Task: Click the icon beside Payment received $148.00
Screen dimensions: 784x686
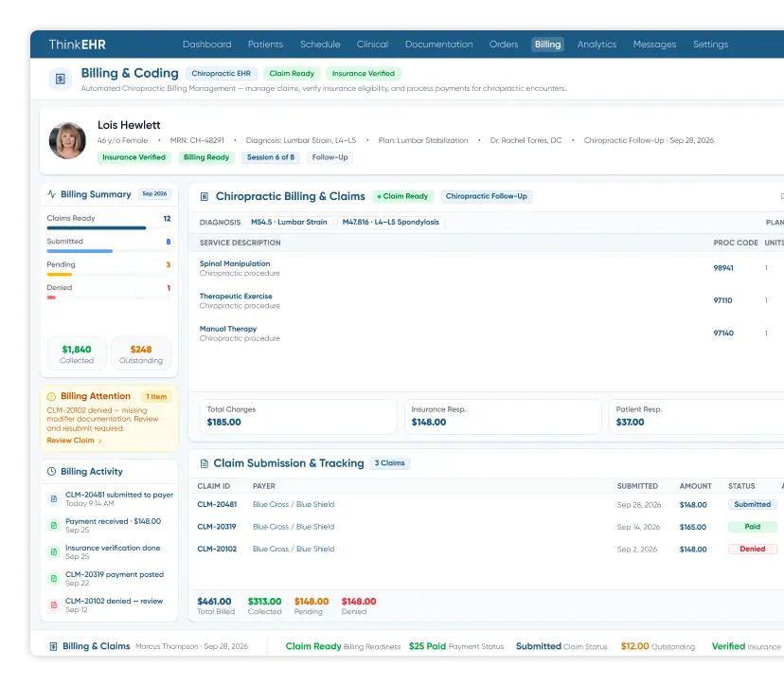Action: pyautogui.click(x=54, y=525)
